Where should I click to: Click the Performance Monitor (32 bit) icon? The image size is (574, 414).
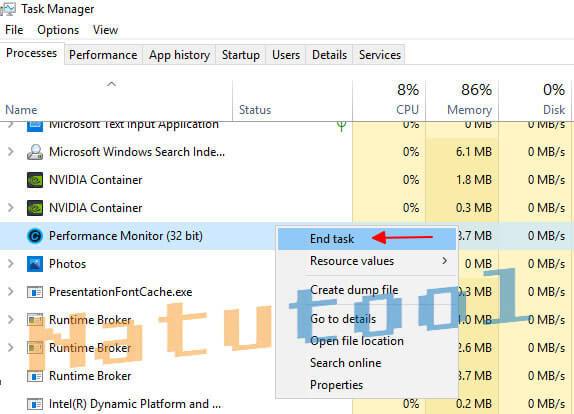click(x=35, y=236)
